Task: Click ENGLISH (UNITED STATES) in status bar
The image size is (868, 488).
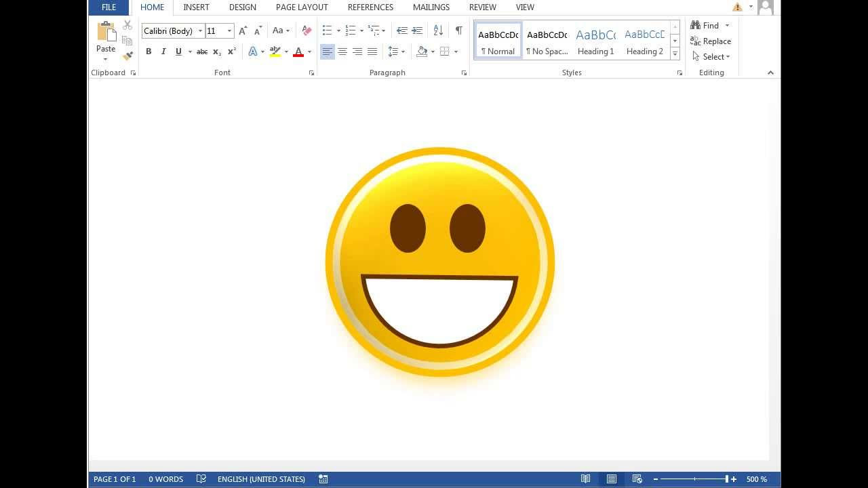Action: point(261,479)
